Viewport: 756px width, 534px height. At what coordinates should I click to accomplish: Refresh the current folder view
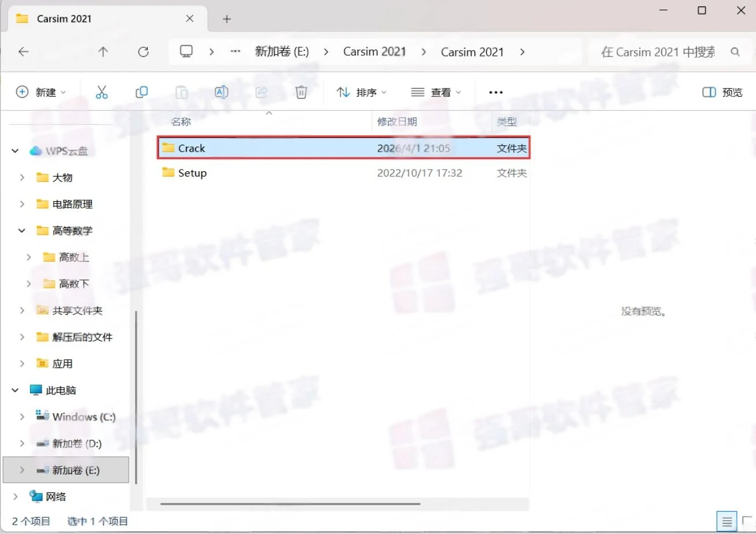point(143,51)
